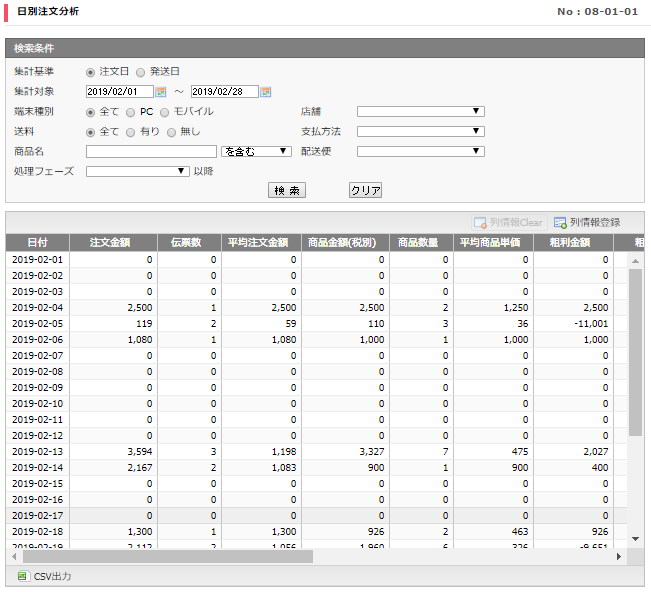
Task: Expand the 処理フェーズ dropdown
Action: [x=138, y=171]
